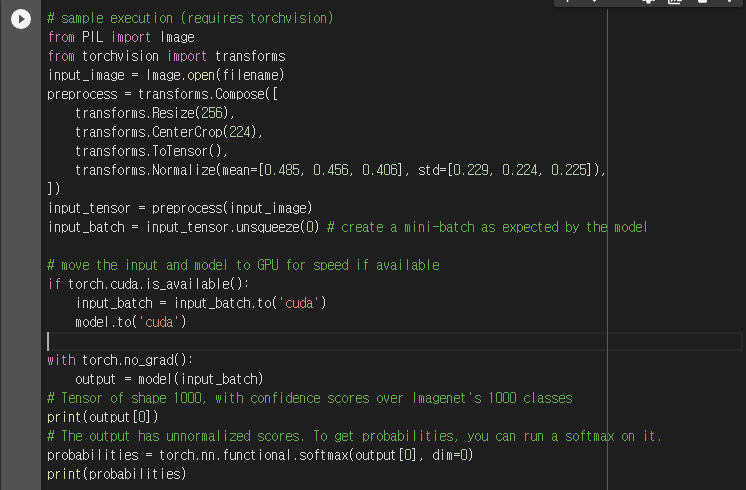
Task: Place cursor on the empty highlighted editor line
Action: tap(394, 341)
